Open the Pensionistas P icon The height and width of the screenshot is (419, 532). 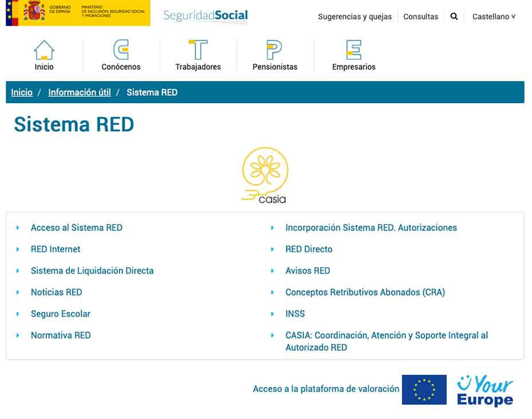(x=274, y=49)
